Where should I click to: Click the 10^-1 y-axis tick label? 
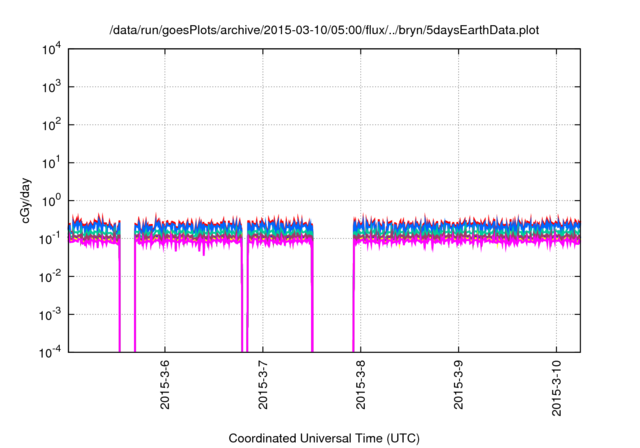[x=50, y=239]
